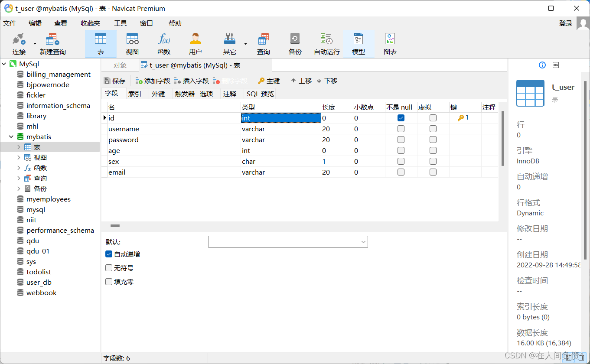Enable the Unsigned (无符号) checkbox

(x=109, y=268)
